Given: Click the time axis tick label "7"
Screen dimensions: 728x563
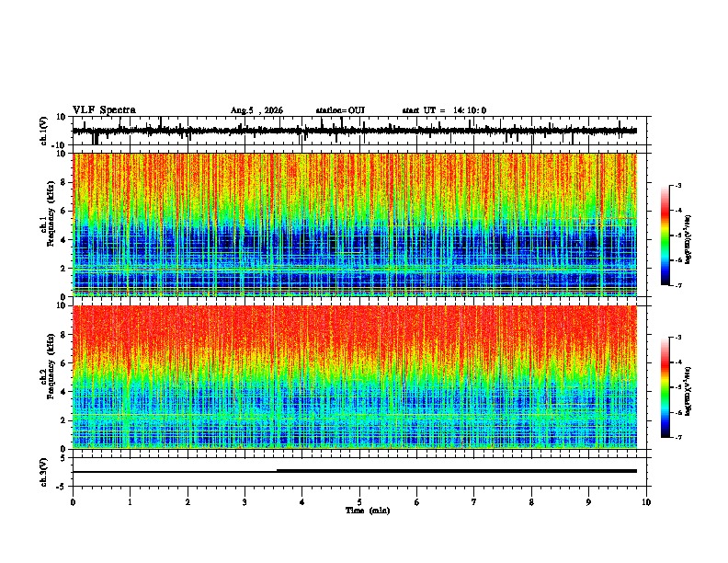Looking at the screenshot, I should tap(474, 502).
